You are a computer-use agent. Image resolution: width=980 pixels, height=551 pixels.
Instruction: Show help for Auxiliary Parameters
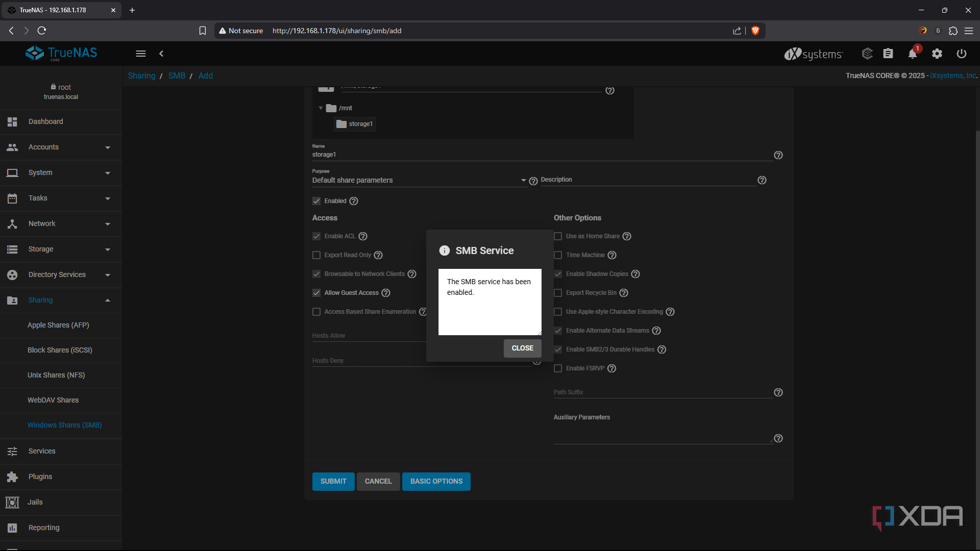point(778,438)
